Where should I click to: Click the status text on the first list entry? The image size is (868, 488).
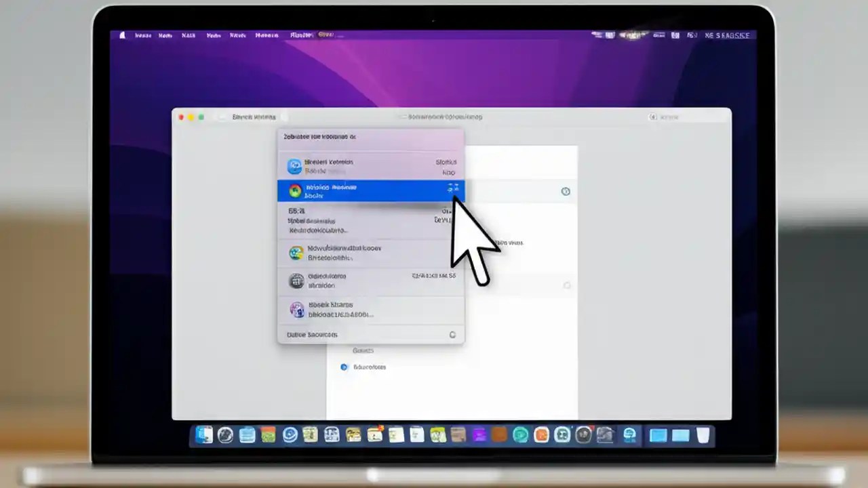(x=448, y=162)
